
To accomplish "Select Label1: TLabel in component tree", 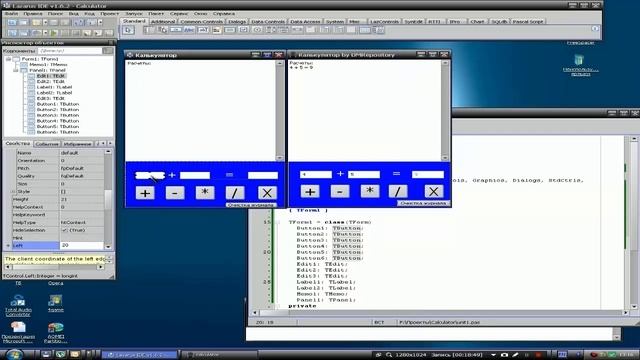I will [54, 87].
